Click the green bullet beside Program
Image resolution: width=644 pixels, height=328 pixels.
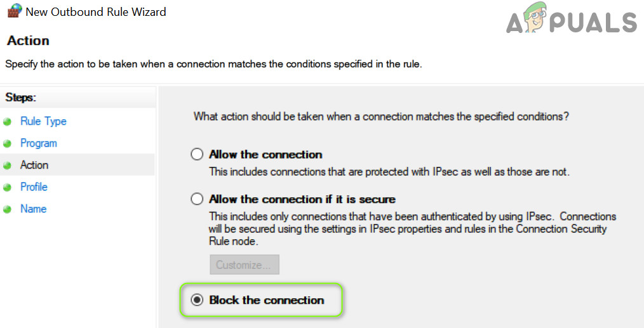click(8, 144)
